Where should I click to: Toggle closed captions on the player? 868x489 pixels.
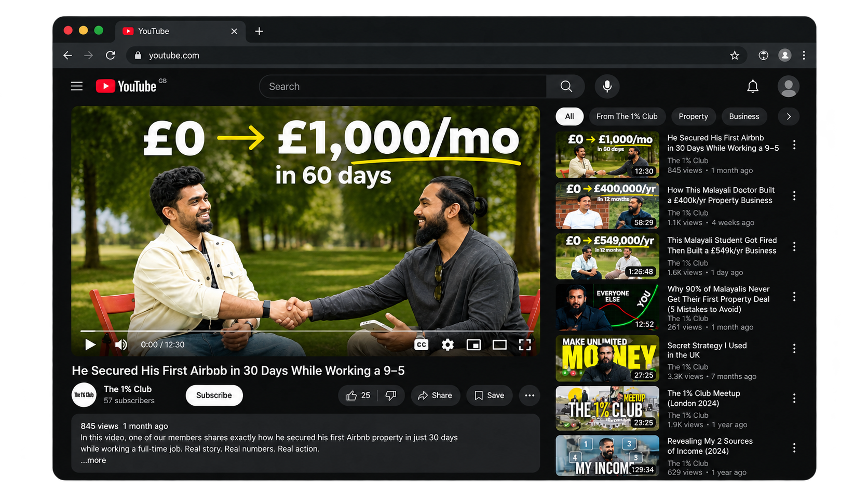click(x=422, y=345)
